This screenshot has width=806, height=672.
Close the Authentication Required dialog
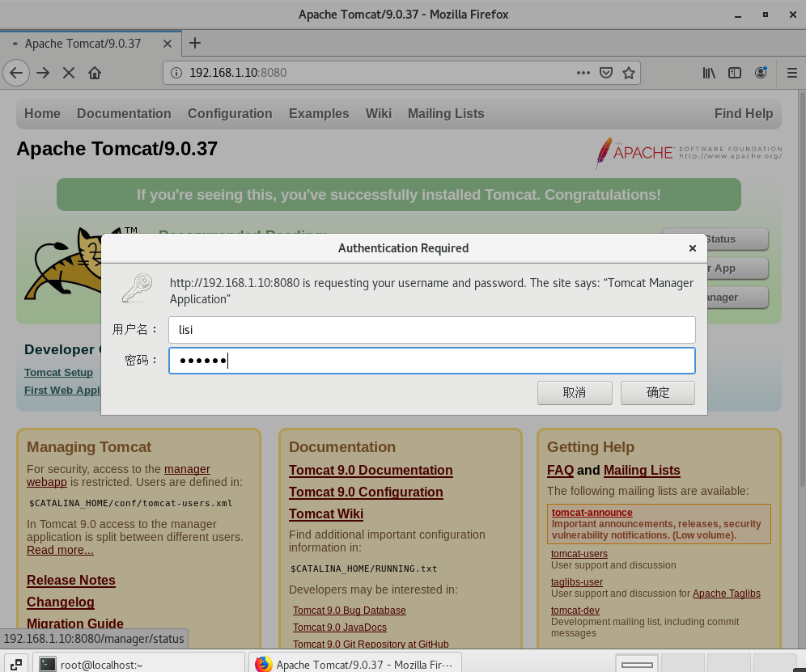point(693,248)
